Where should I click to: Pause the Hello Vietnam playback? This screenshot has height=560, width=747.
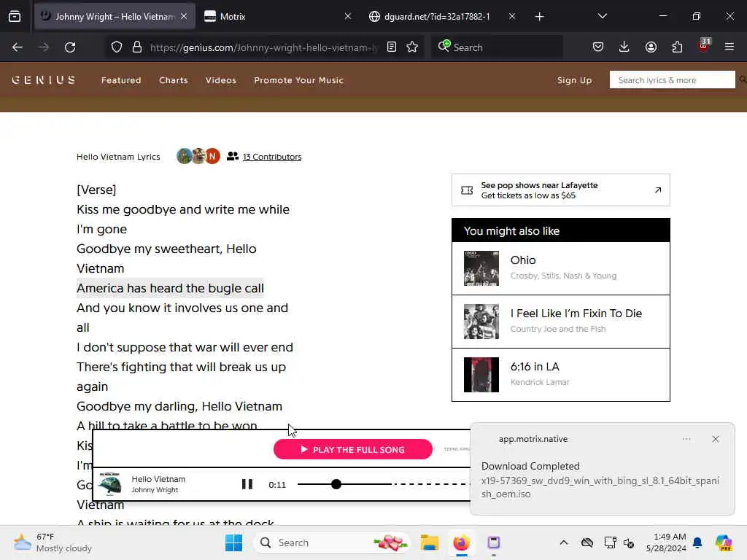tap(247, 484)
